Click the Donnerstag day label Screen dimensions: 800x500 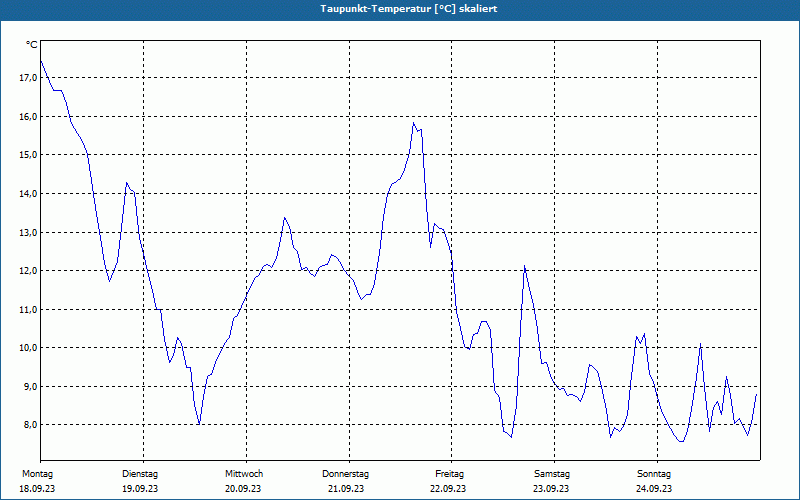coord(345,474)
